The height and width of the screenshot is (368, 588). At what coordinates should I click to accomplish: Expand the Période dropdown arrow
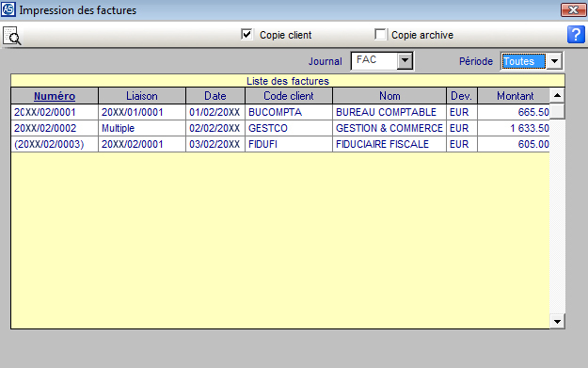555,61
